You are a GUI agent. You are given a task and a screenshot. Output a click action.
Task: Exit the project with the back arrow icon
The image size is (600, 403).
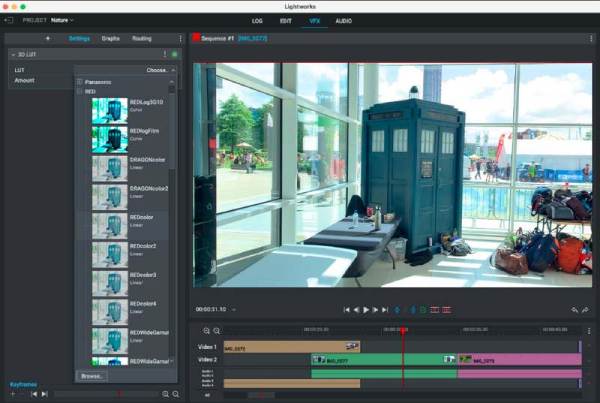(8, 20)
